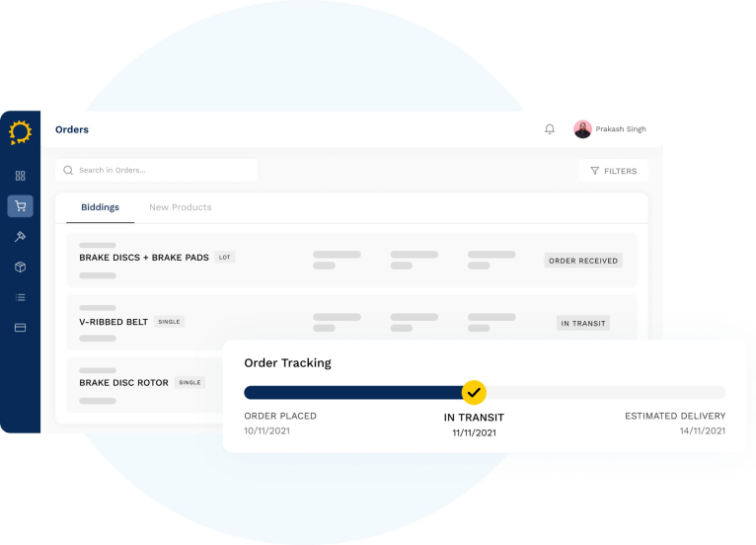Image resolution: width=756 pixels, height=545 pixels.
Task: Switch to the New Products tab
Action: pos(181,207)
